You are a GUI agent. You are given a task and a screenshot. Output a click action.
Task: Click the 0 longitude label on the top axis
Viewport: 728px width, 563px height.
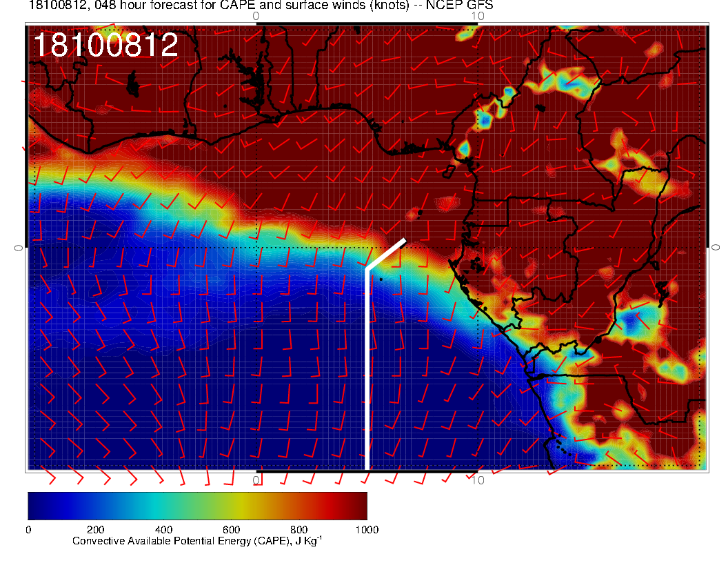tap(256, 15)
